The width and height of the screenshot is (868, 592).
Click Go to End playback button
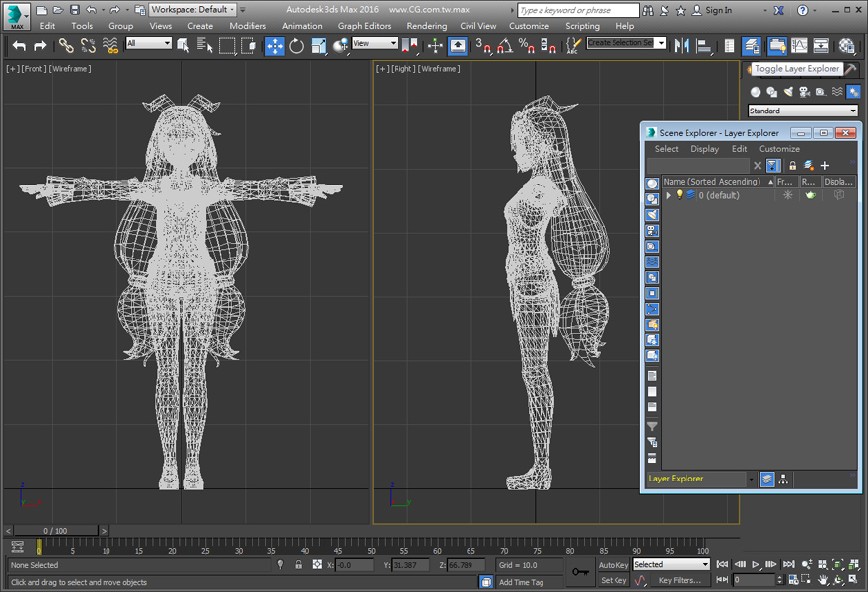click(788, 564)
